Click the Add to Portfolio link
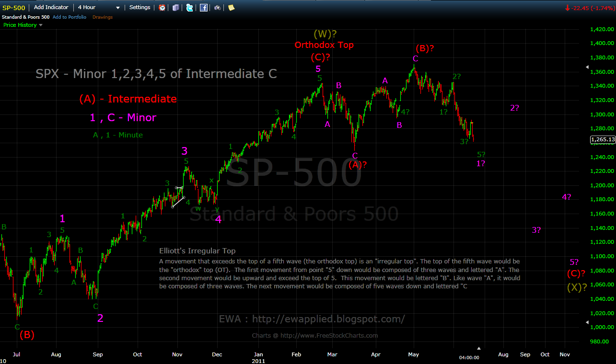This screenshot has width=616, height=364. (70, 17)
